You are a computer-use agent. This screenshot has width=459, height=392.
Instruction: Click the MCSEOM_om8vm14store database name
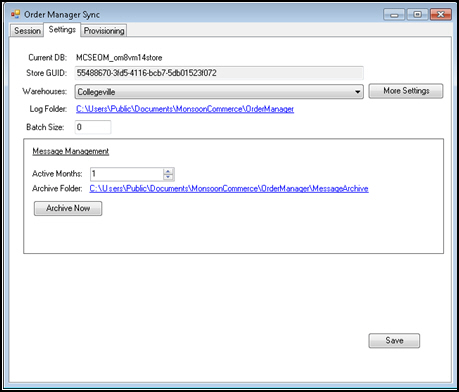pos(119,58)
